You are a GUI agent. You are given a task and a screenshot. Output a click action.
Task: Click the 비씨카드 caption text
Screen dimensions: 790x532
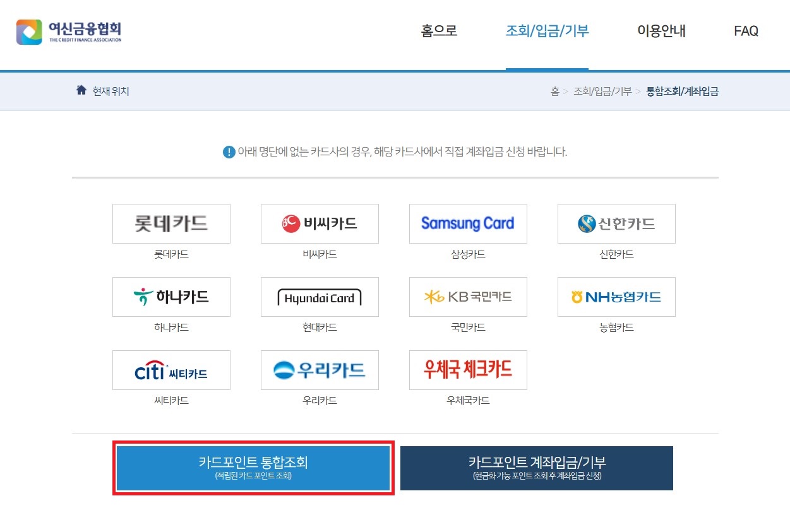pos(320,254)
